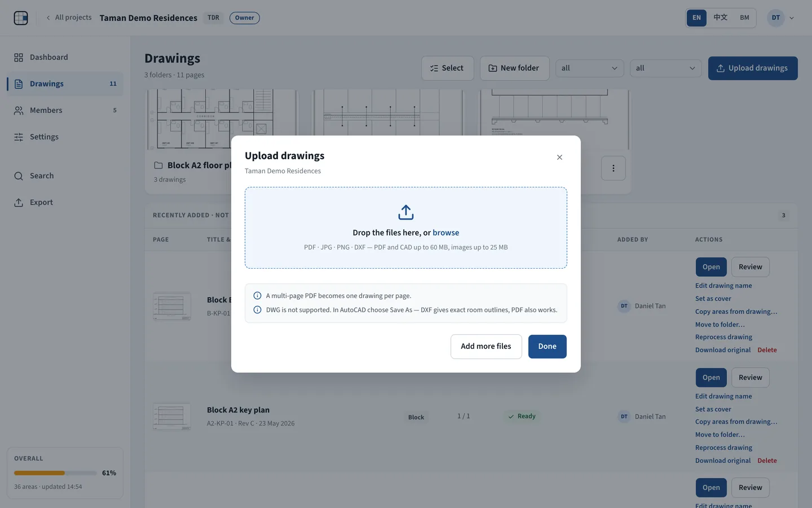The height and width of the screenshot is (508, 812).
Task: Click folder icon beside Block A2 floor
Action: pyautogui.click(x=158, y=165)
